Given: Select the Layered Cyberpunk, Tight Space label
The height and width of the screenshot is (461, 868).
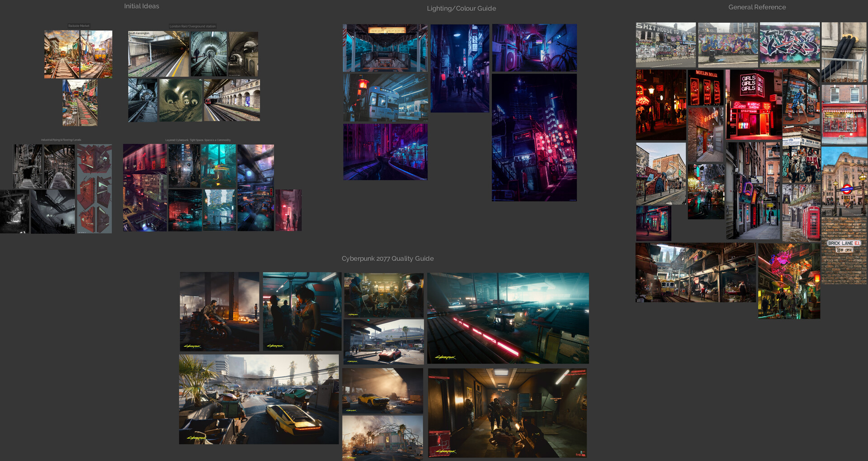Looking at the screenshot, I should coord(198,140).
